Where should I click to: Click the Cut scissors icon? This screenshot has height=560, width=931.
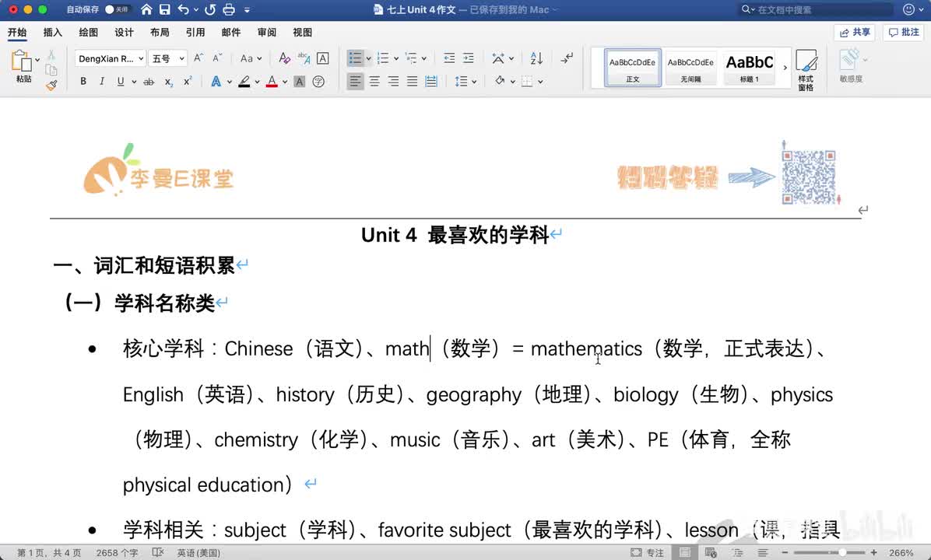coord(51,55)
